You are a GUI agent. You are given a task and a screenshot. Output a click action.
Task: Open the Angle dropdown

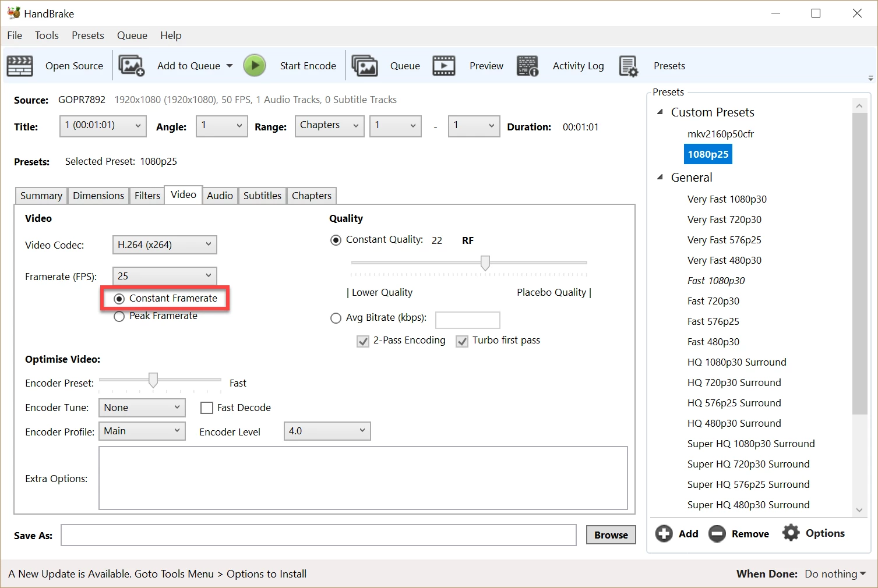tap(222, 126)
